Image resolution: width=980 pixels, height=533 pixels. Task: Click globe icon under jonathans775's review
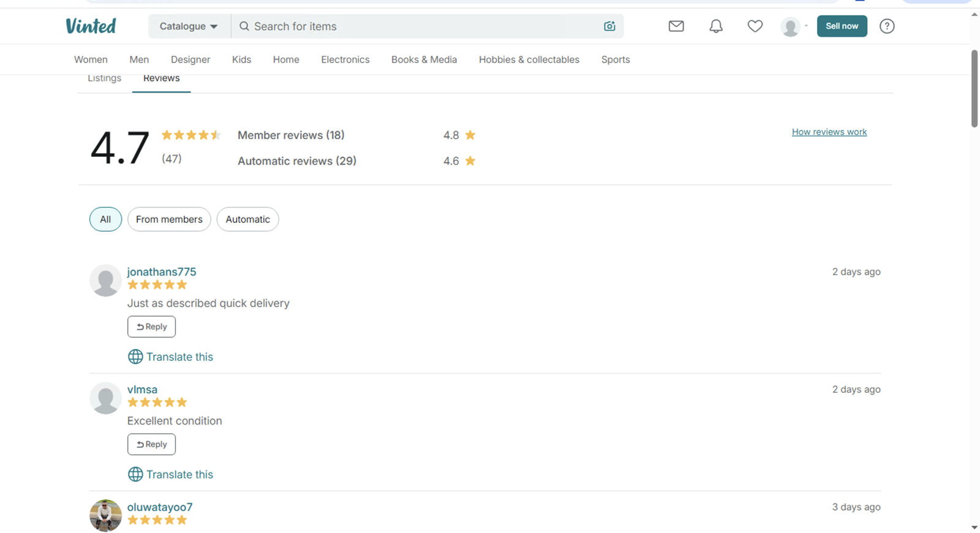tap(135, 357)
